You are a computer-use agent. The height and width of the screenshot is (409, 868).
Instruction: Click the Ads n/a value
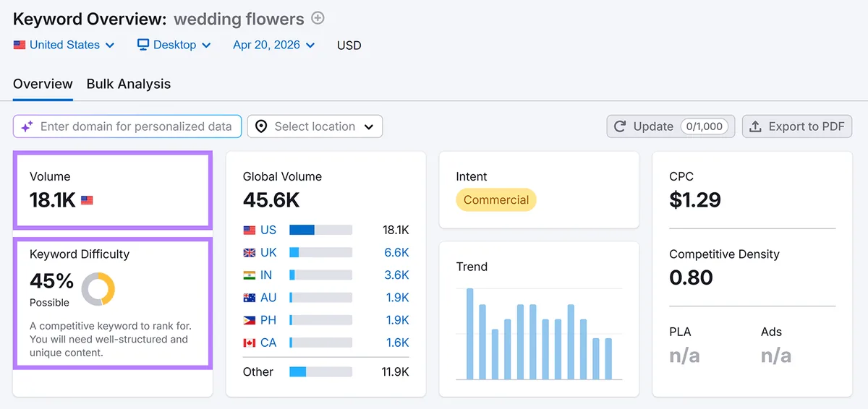776,355
